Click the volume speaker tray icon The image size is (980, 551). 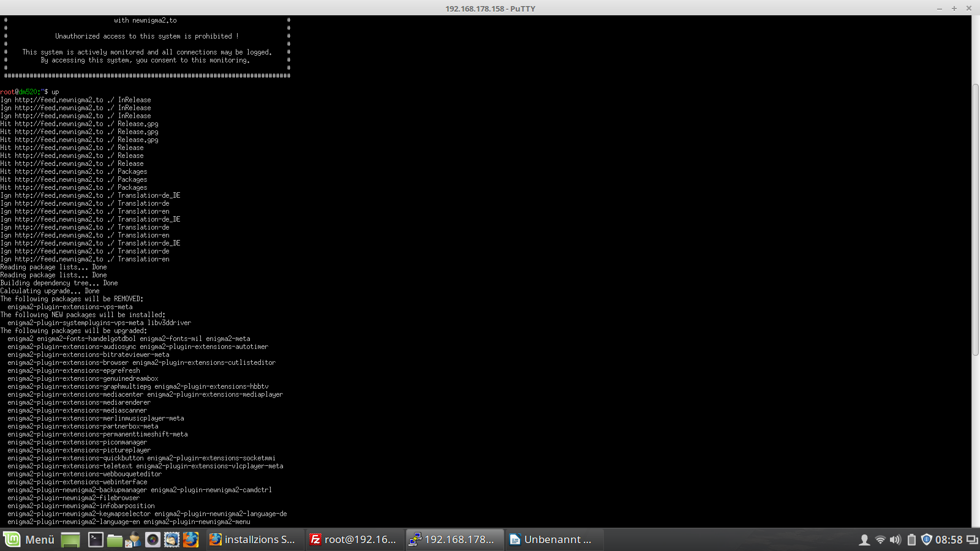895,539
